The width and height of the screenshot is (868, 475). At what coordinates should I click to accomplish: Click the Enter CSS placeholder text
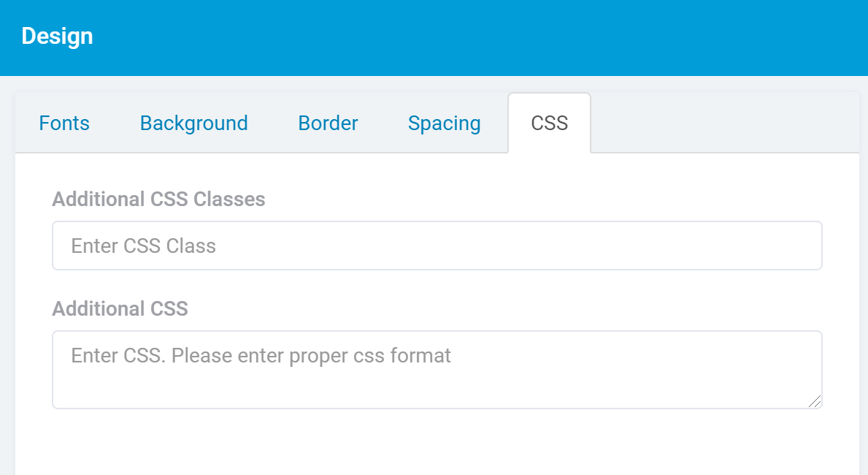pos(260,355)
